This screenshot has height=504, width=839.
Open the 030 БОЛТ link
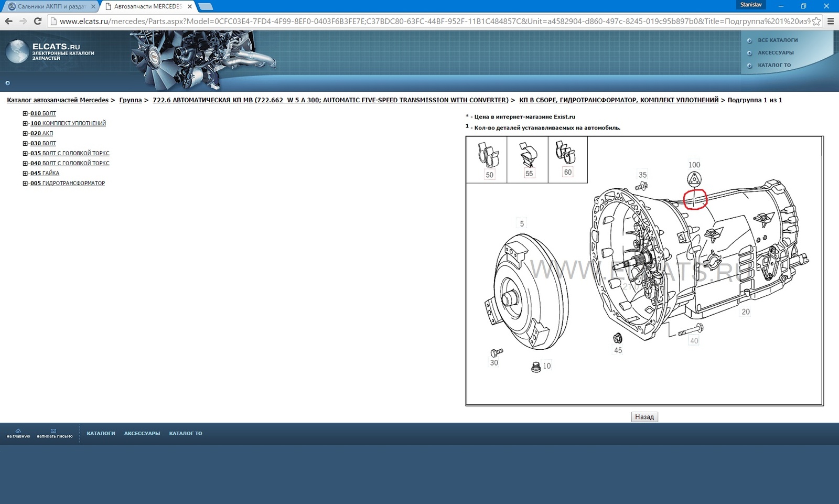[x=43, y=143]
